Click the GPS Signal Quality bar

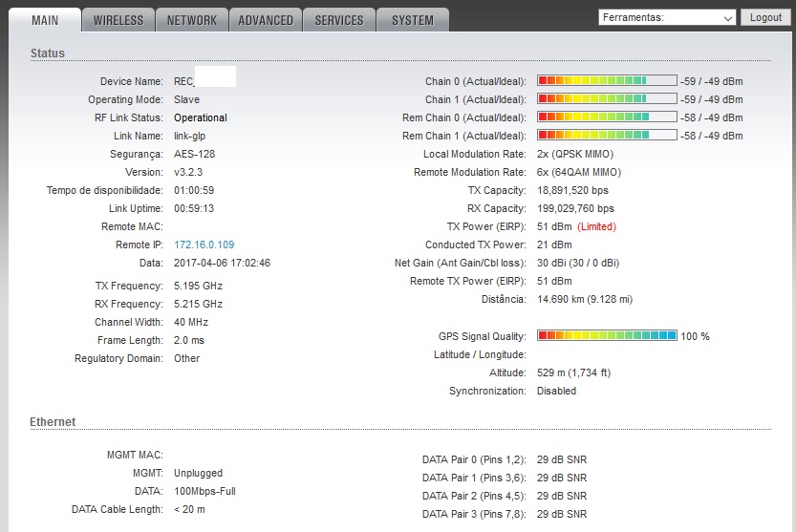point(606,336)
